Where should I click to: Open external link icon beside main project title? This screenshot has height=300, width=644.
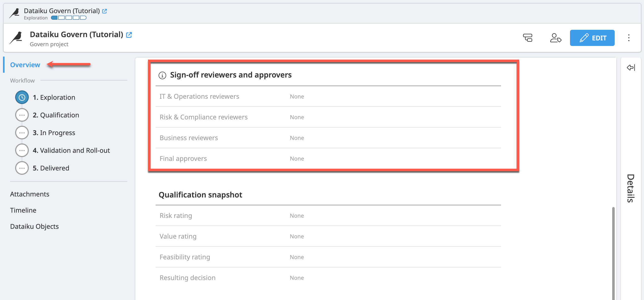pos(129,35)
